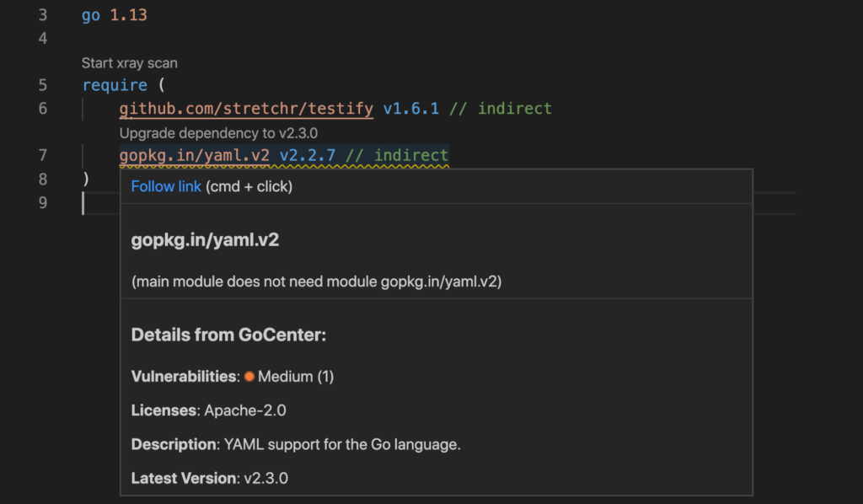Click line number 3 in the gutter
The height and width of the screenshot is (504, 863).
click(x=42, y=14)
